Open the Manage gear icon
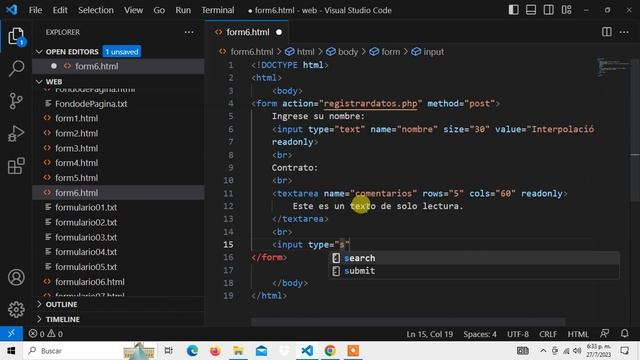640x360 pixels. (x=16, y=309)
